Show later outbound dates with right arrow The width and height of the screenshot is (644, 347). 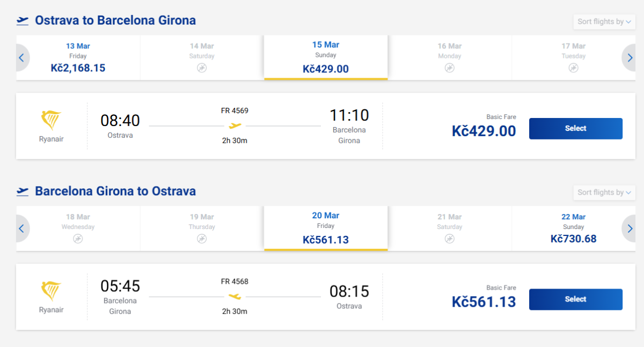[x=630, y=58]
